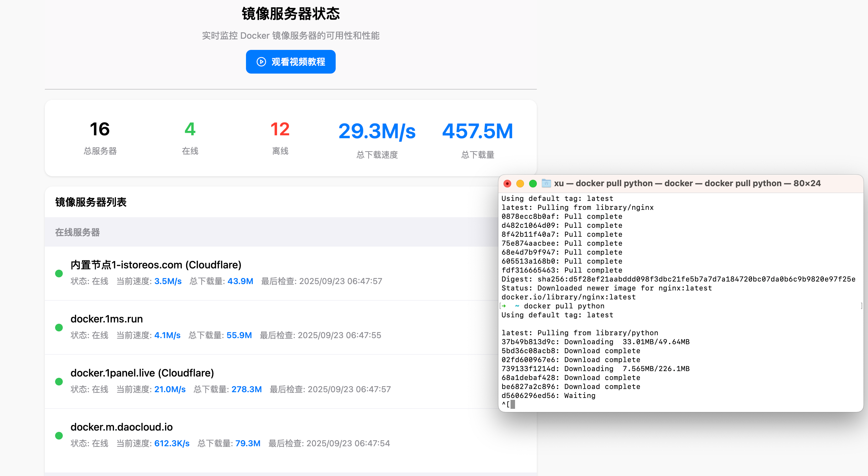The height and width of the screenshot is (476, 868).
Task: Click the 观看视频教程 button
Action: click(x=291, y=62)
